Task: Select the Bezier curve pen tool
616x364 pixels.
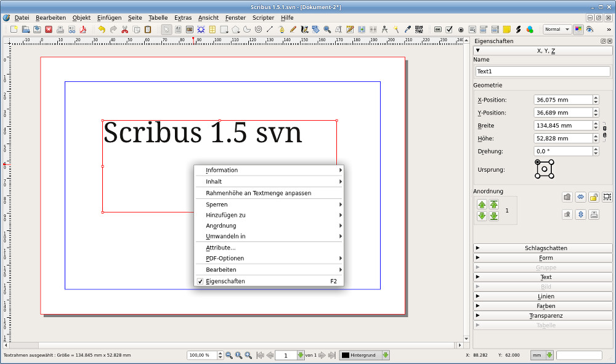Action: pos(282,30)
